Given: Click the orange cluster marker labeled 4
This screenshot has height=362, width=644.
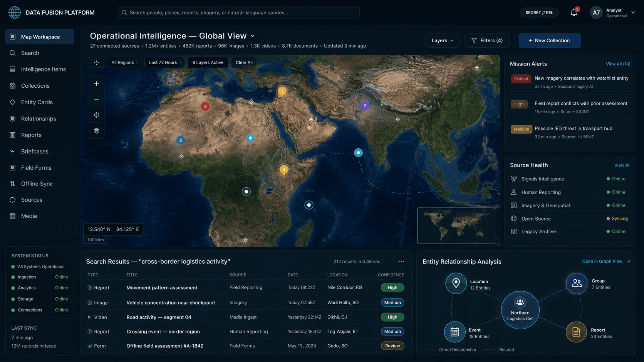Looking at the screenshot, I should click(x=284, y=170).
